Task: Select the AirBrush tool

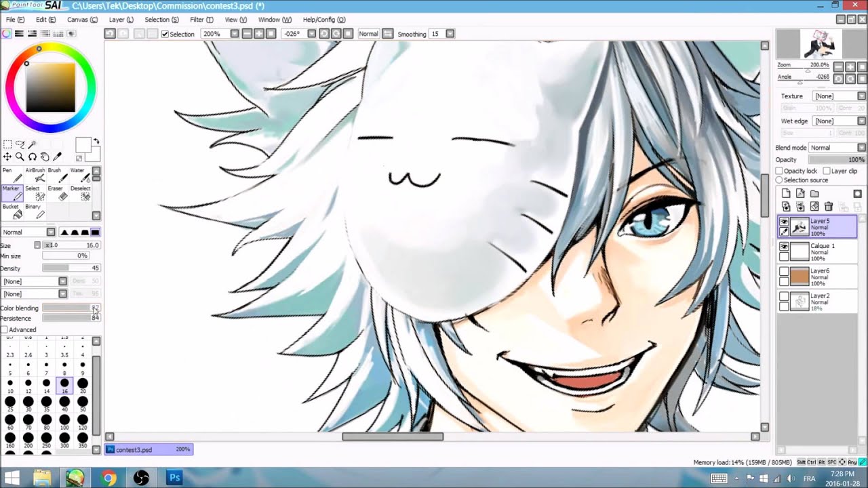Action: coord(35,174)
